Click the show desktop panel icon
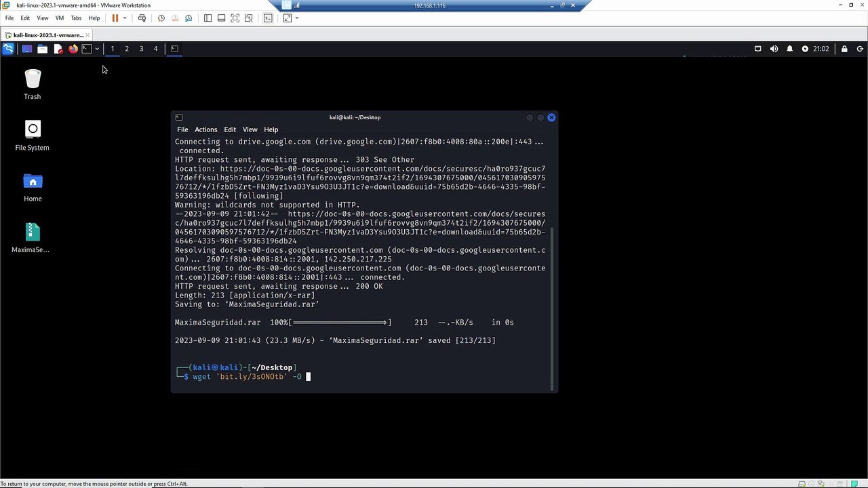This screenshot has width=868, height=488. tap(27, 49)
